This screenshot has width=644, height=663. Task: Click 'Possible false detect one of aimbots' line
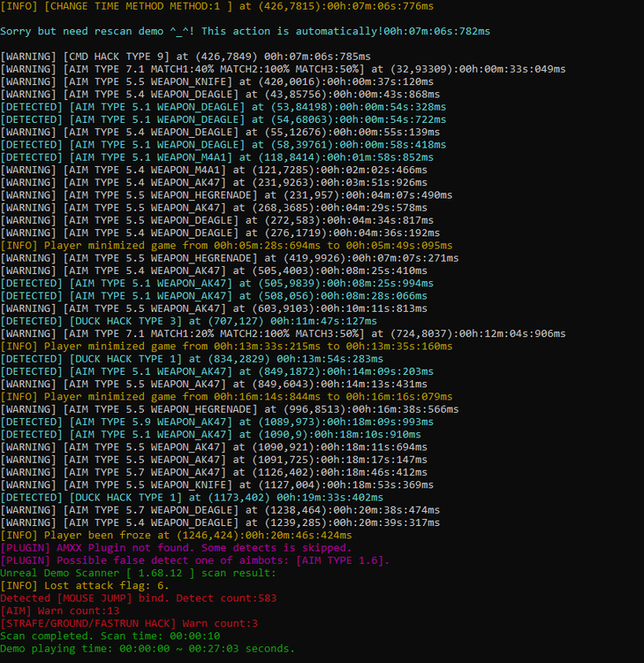coord(195,560)
